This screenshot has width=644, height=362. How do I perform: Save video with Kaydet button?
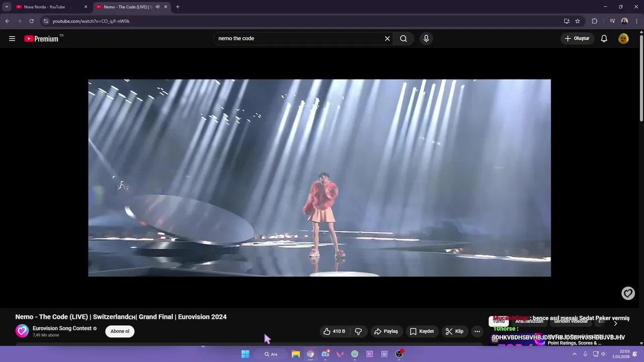[422, 331]
